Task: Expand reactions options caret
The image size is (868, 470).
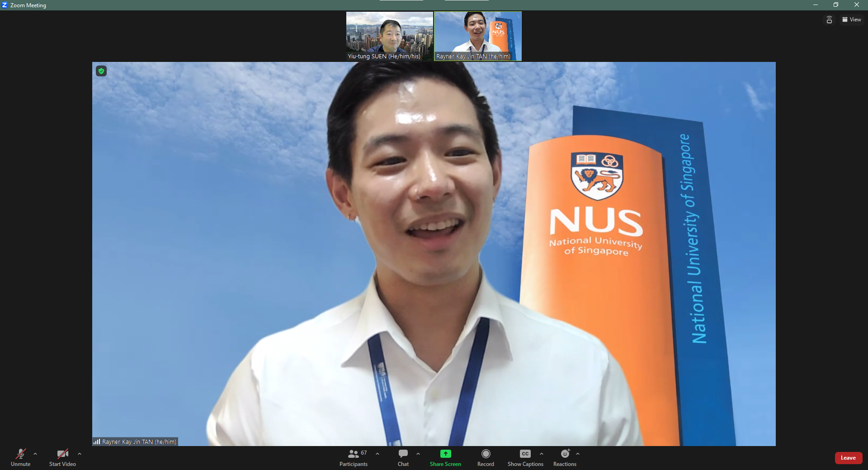Action: click(578, 454)
